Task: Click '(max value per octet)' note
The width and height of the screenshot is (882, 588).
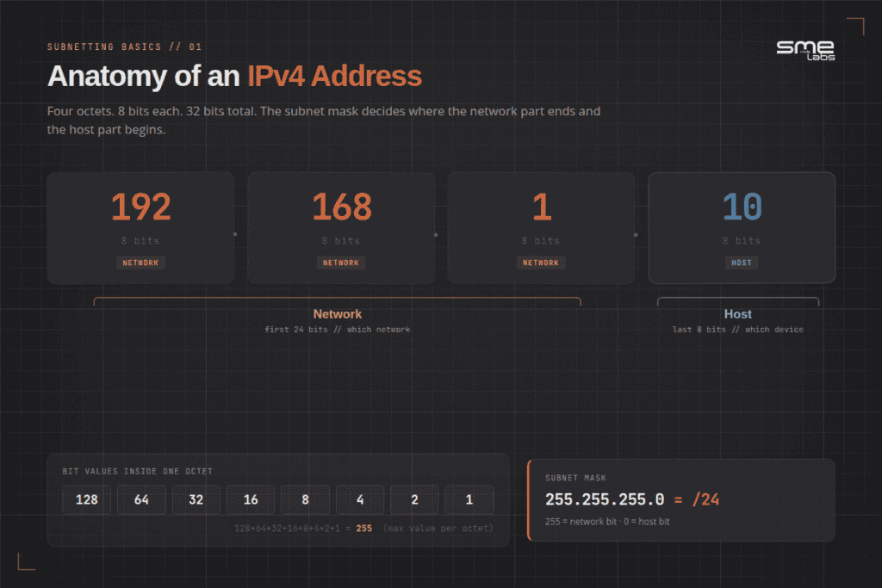Action: (x=438, y=529)
